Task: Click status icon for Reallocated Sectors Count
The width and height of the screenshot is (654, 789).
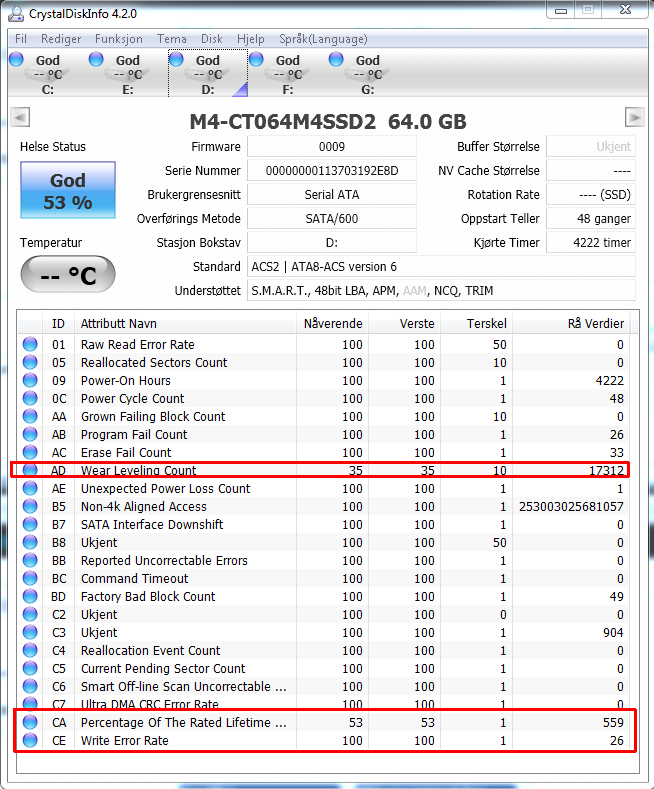Action: pyautogui.click(x=30, y=362)
